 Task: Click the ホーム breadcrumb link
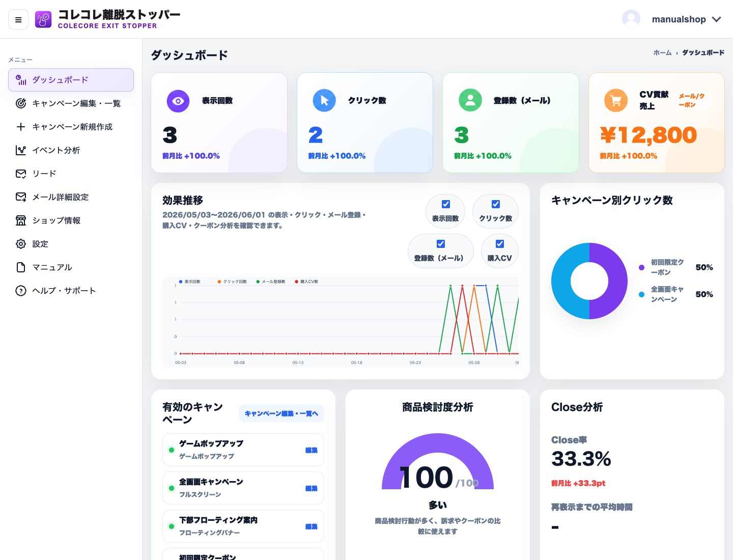tap(662, 52)
